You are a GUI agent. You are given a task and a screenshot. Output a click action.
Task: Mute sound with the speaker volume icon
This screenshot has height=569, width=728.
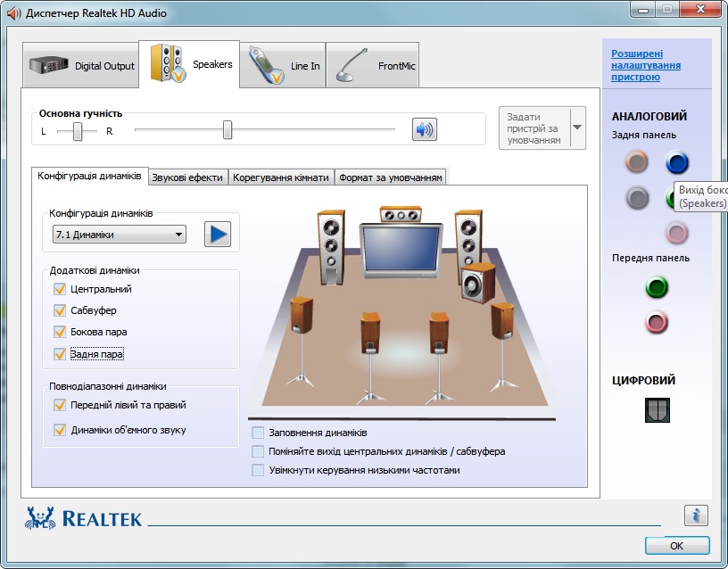[425, 129]
